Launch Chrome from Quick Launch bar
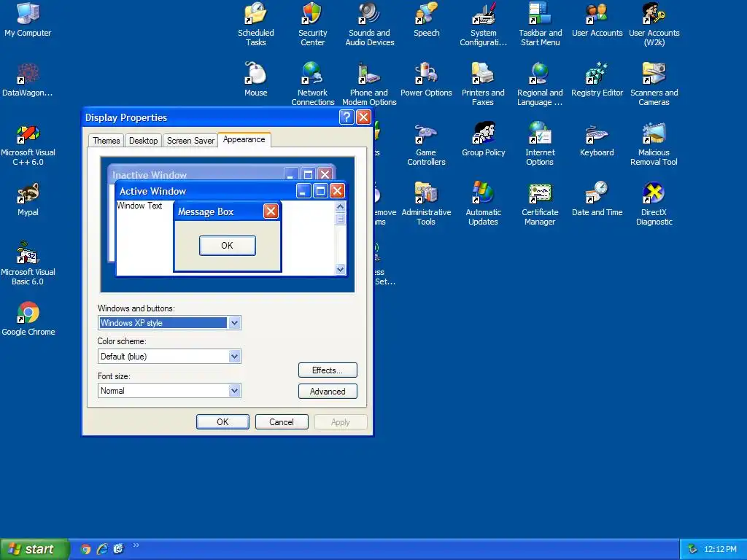The image size is (747, 560). 85,549
